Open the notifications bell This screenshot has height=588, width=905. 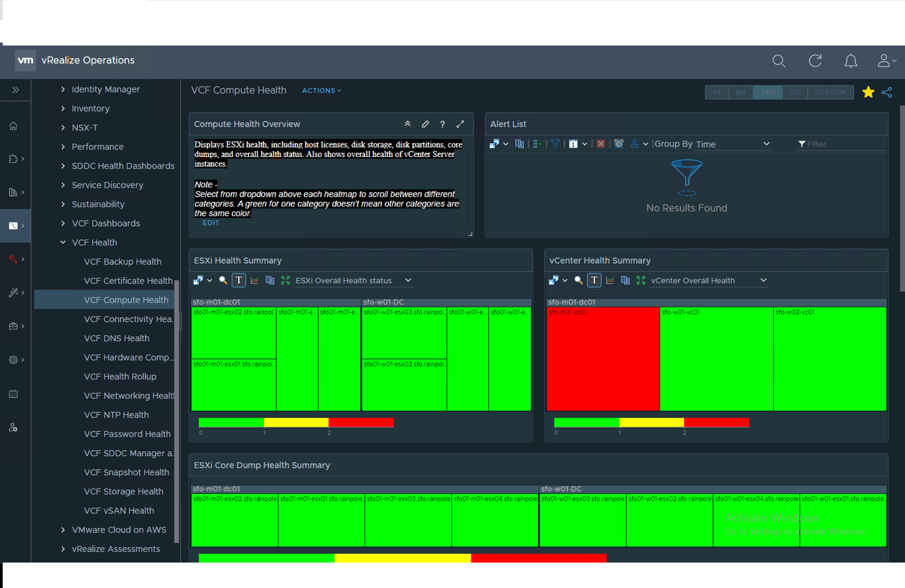tap(851, 61)
